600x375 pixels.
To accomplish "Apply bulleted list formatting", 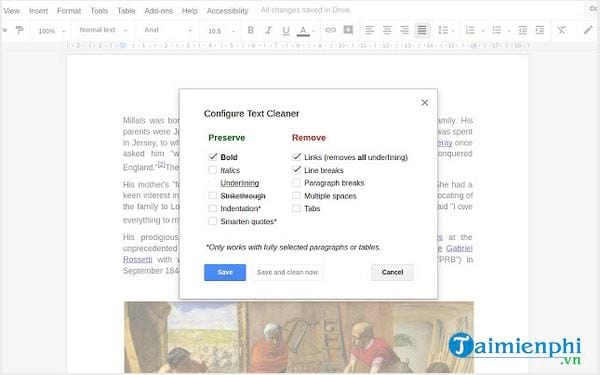I will point(497,30).
